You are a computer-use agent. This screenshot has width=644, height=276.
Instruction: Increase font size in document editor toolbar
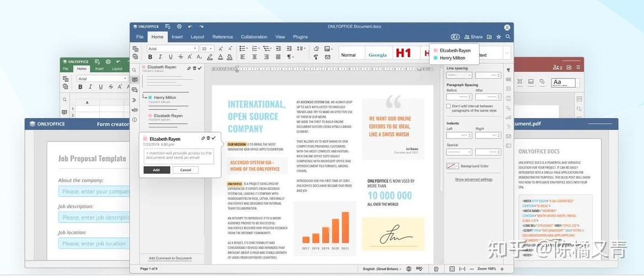(221, 49)
